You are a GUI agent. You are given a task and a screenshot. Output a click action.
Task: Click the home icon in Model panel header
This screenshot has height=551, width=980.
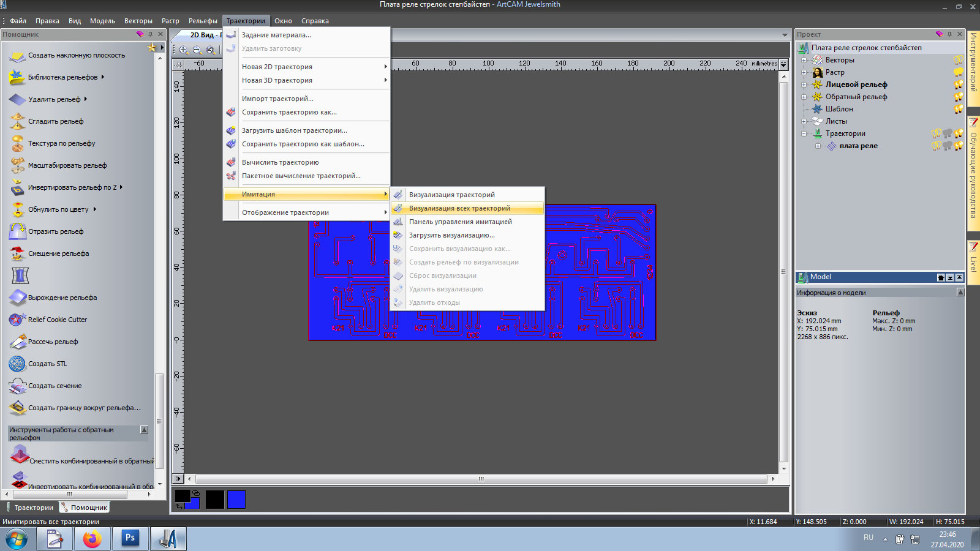click(941, 278)
